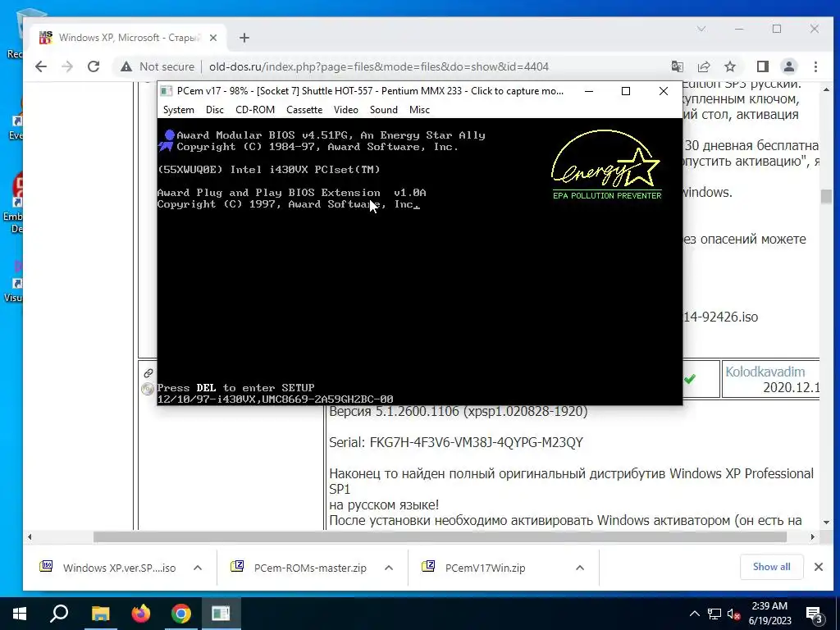Bookmark this page with star icon
Viewport: 840px width, 630px height.
coord(729,66)
